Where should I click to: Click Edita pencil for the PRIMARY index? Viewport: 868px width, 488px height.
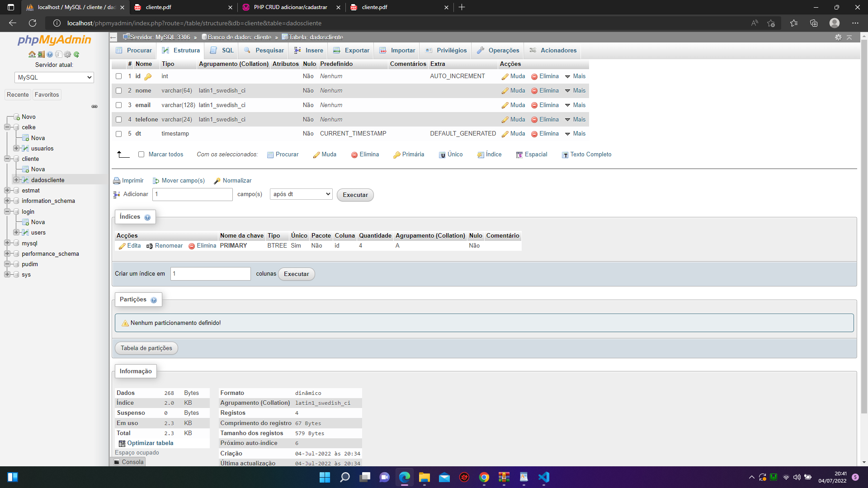tap(122, 246)
